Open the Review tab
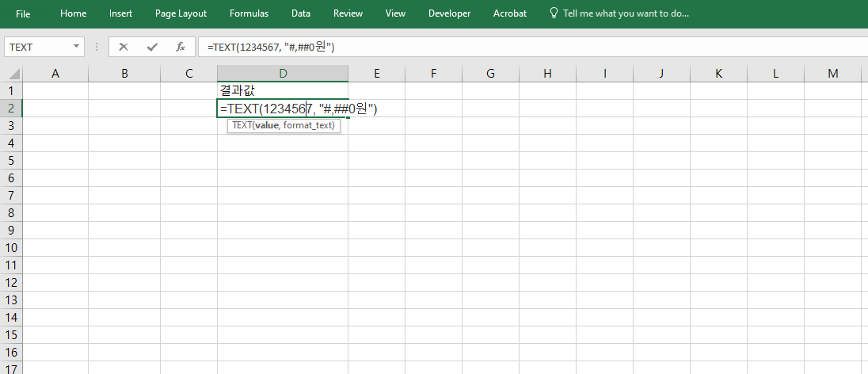Viewport: 868px width, 374px height. [348, 13]
